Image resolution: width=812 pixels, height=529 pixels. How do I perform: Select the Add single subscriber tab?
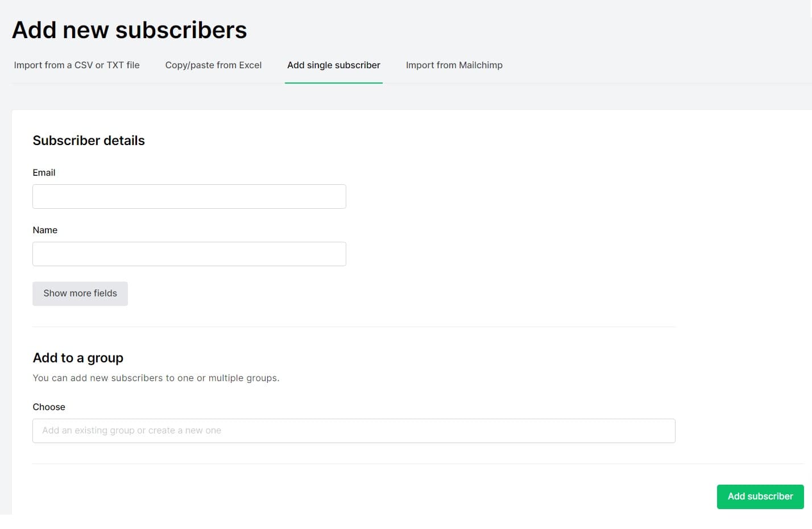tap(334, 65)
